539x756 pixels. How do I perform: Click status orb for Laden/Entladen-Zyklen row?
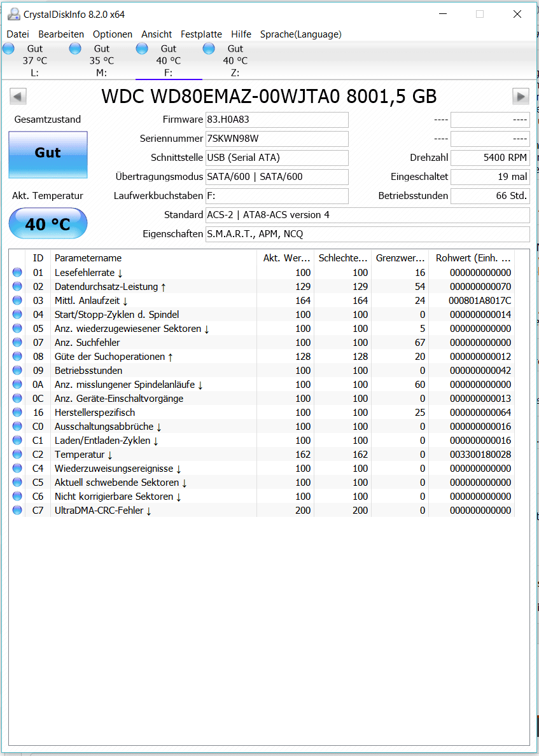coord(17,440)
